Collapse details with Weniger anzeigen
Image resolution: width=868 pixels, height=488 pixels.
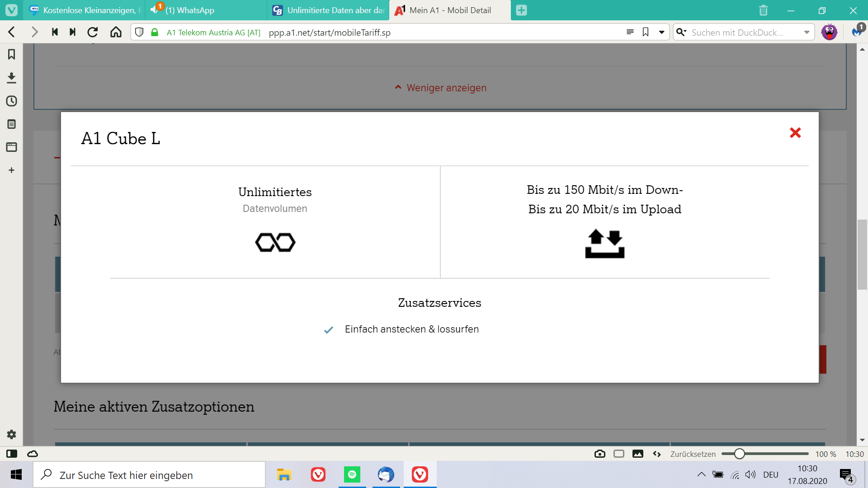[x=441, y=88]
